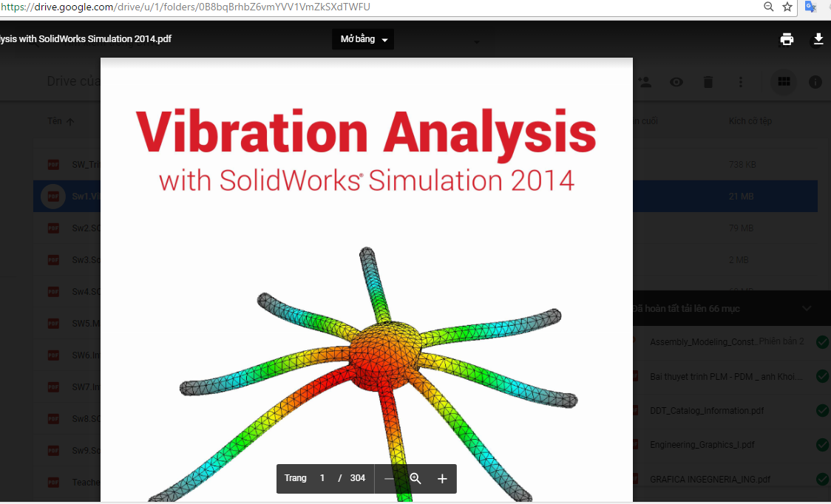Bookmark this page with the star icon

coord(787,7)
